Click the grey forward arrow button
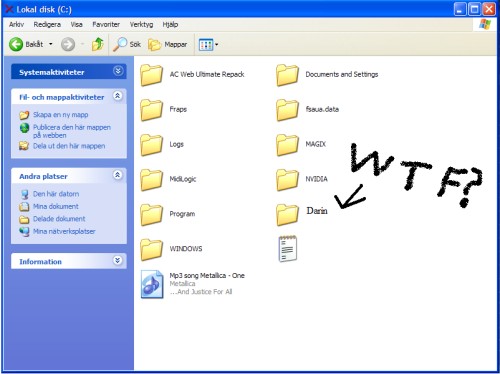 [68, 44]
